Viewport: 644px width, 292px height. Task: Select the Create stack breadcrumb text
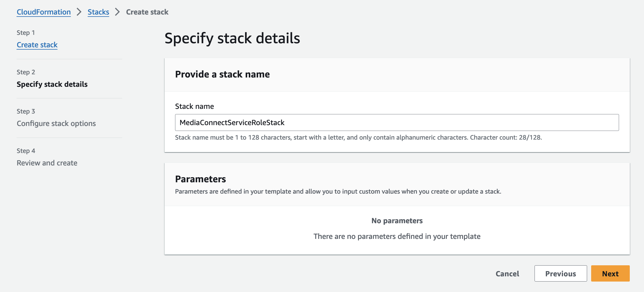[x=147, y=12]
